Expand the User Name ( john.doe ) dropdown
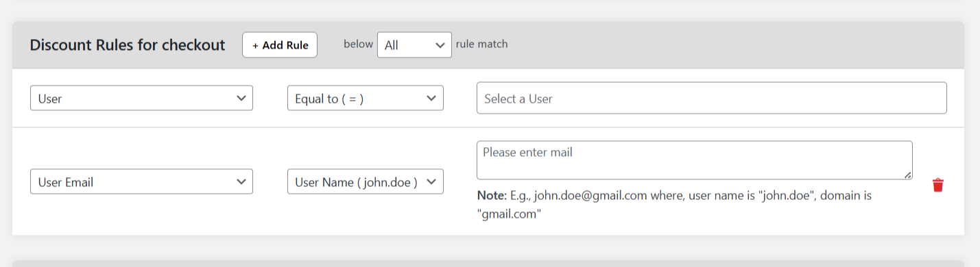 pos(365,181)
